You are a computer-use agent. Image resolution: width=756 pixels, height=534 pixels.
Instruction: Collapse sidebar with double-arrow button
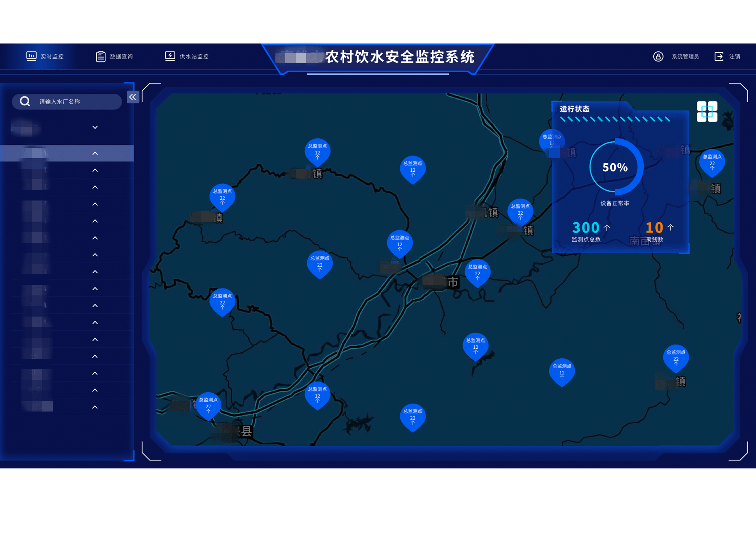click(133, 97)
